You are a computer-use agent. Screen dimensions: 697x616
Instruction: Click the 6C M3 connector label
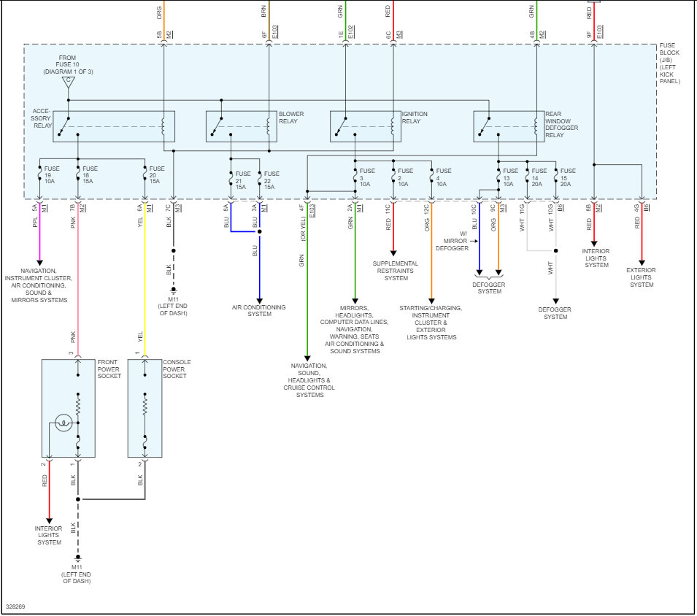tap(393, 34)
